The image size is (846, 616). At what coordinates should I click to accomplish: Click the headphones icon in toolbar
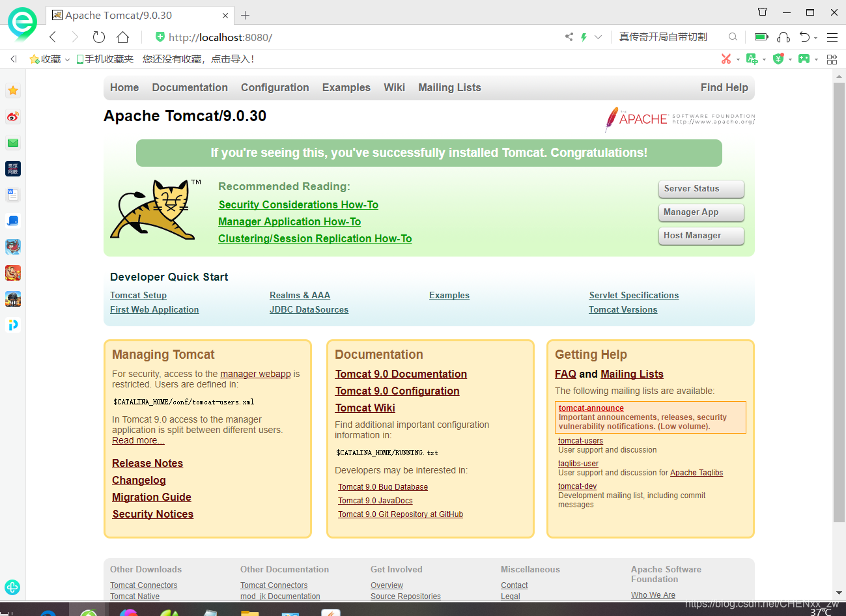tap(783, 37)
